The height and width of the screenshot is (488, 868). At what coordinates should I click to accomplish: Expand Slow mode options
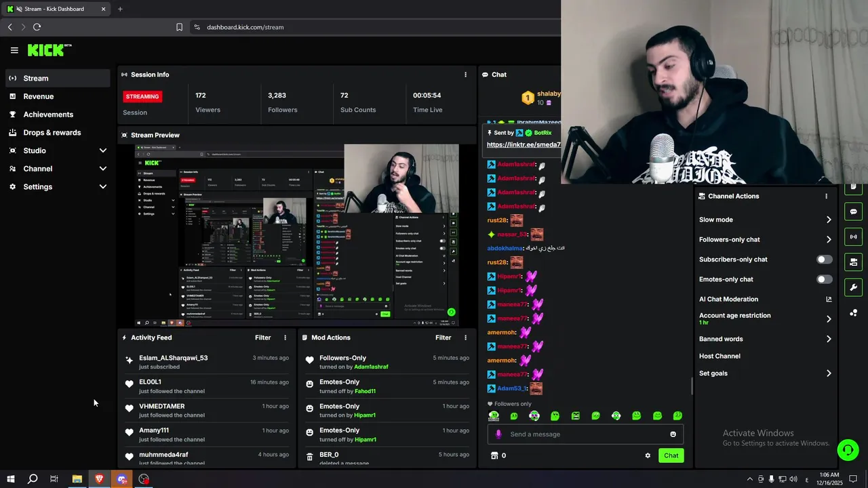pos(765,220)
